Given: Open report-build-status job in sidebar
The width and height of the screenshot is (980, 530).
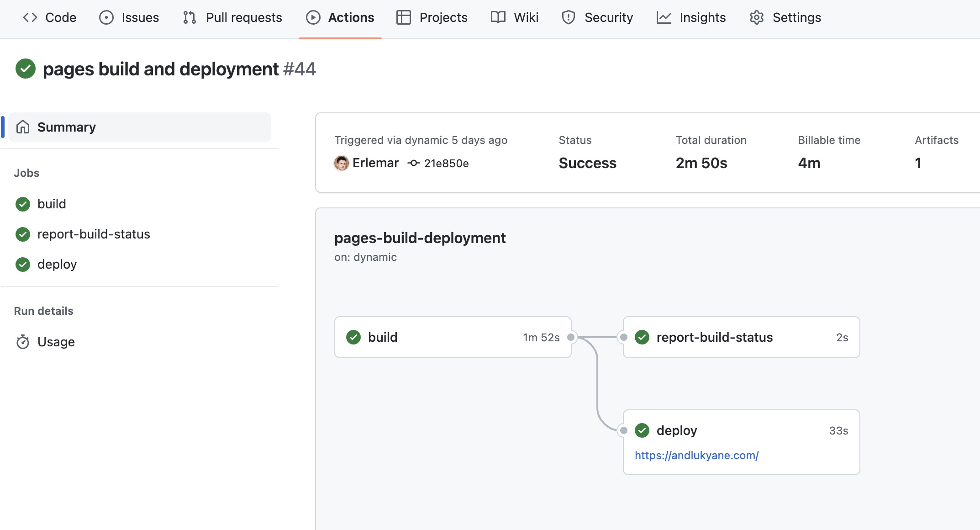Looking at the screenshot, I should click(x=94, y=234).
